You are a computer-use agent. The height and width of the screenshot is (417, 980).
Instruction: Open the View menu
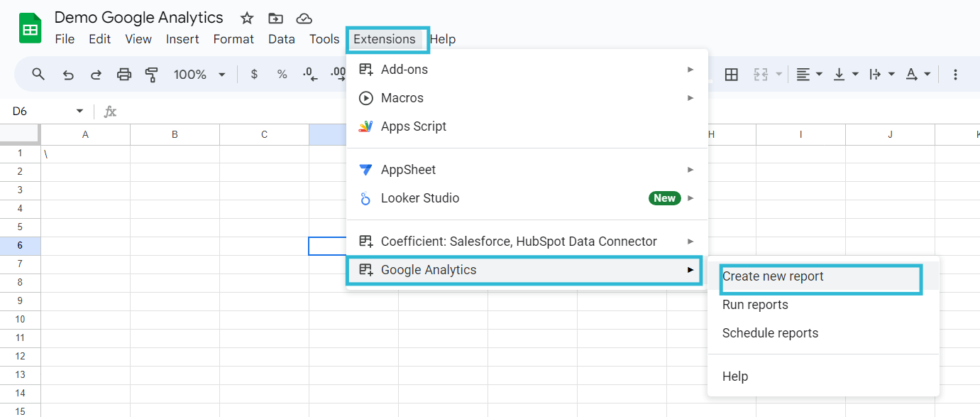[138, 39]
